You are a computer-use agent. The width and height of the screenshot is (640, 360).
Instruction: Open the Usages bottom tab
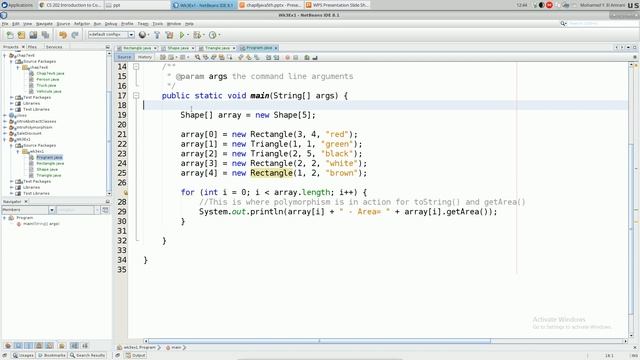[x=23, y=356]
